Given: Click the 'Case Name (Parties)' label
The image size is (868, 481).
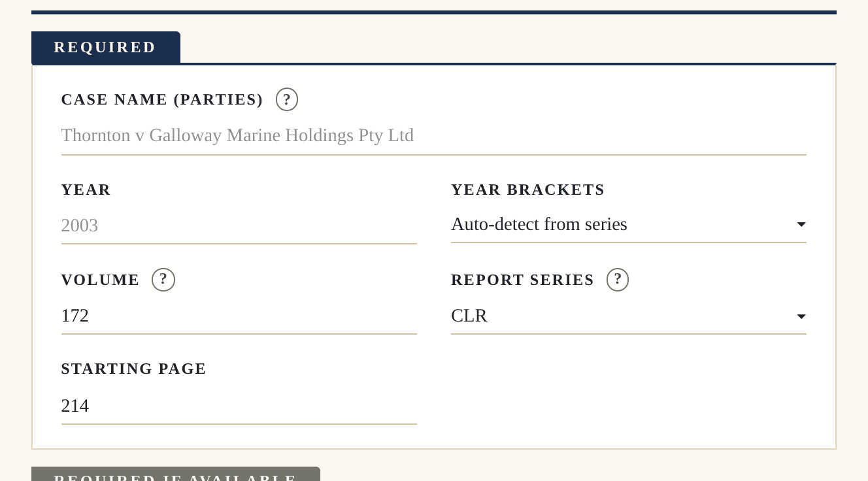Looking at the screenshot, I should 162,99.
